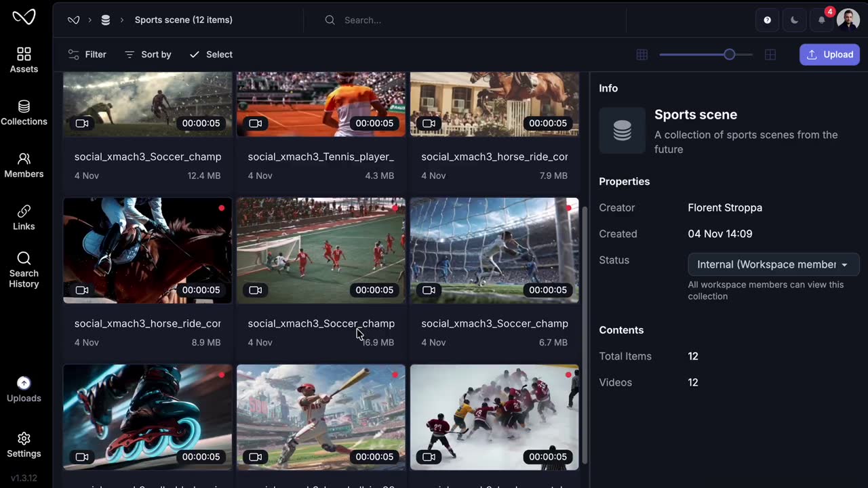Toggle dark mode moon icon

point(794,20)
